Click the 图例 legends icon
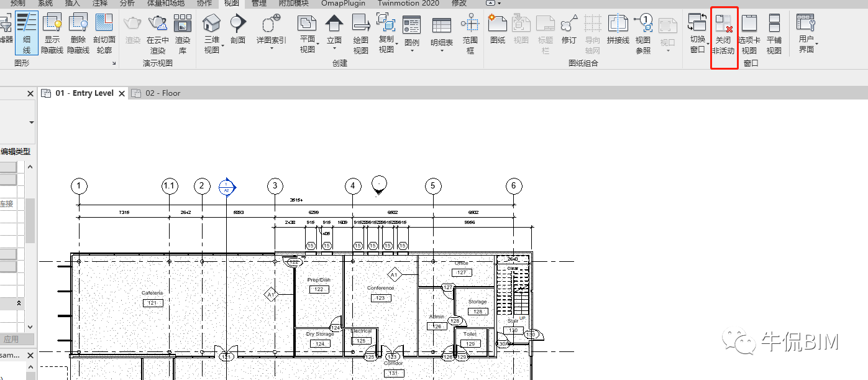 (412, 25)
